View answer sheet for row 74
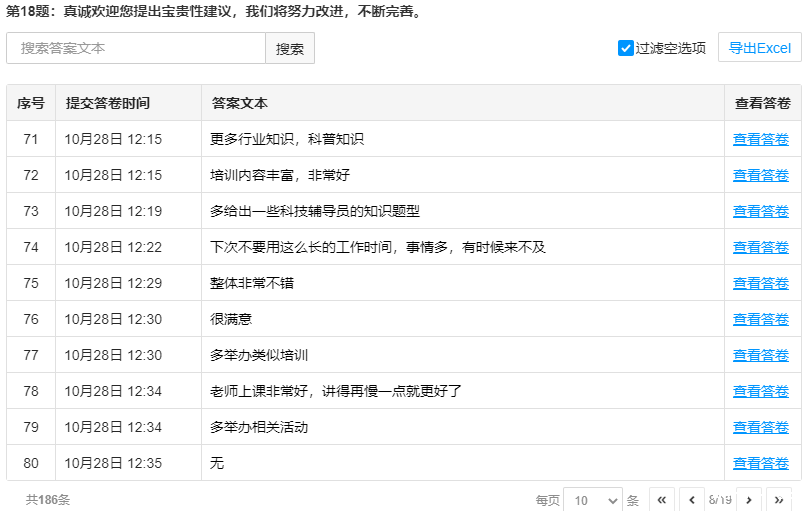809x511 pixels. [x=760, y=247]
